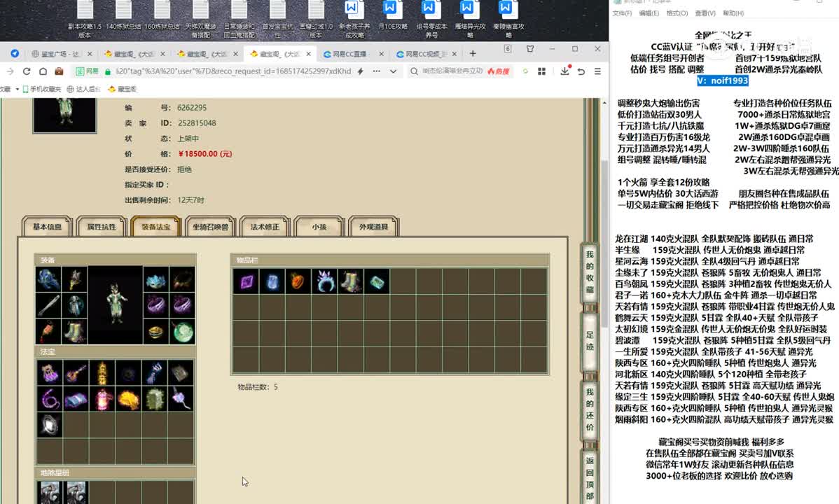This screenshot has width=839, height=504.
Task: Open the 基本信息 tab
Action: tap(47, 227)
